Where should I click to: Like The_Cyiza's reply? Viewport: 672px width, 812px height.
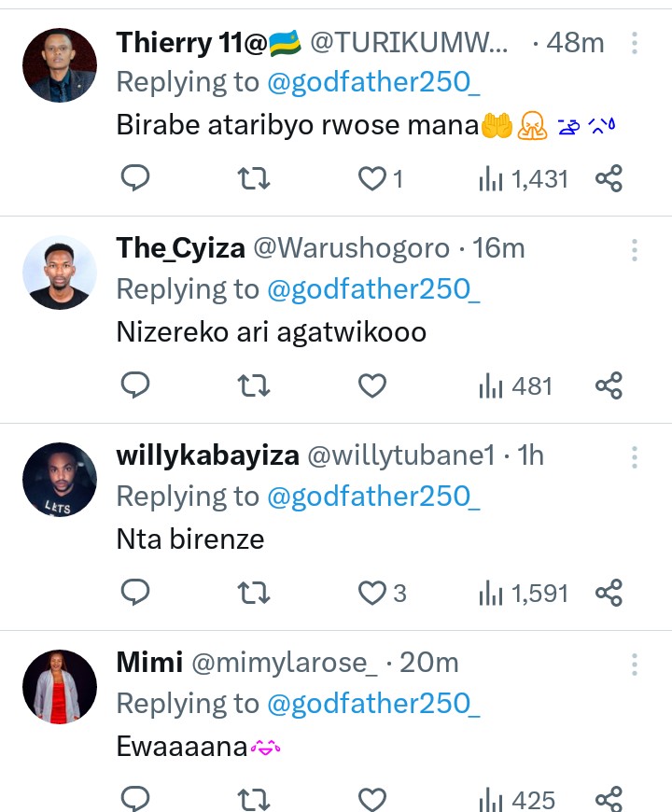373,385
